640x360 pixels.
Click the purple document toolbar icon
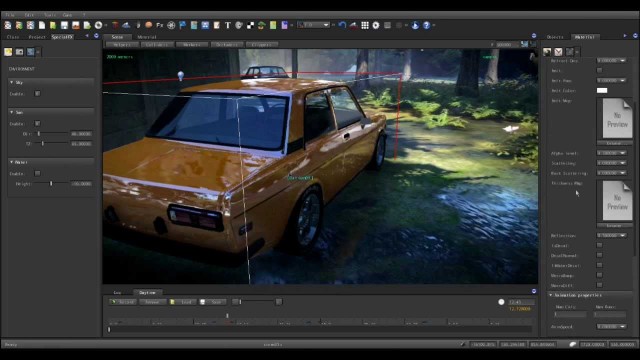284,25
